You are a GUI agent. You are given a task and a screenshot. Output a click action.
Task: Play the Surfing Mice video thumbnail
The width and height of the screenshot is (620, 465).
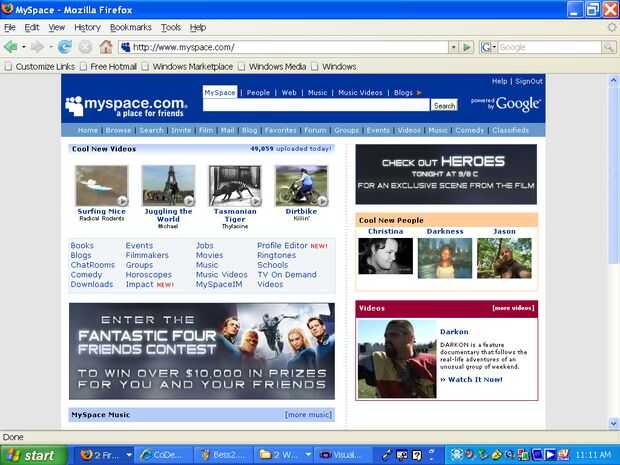click(x=102, y=186)
